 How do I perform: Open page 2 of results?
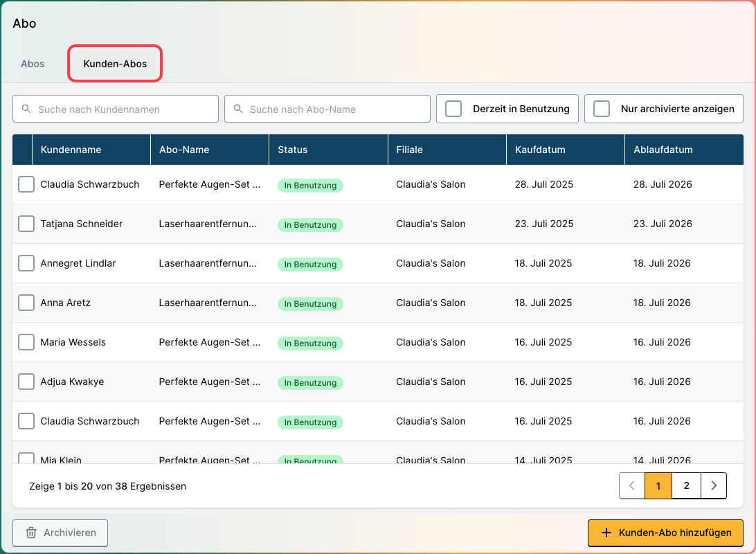(686, 485)
